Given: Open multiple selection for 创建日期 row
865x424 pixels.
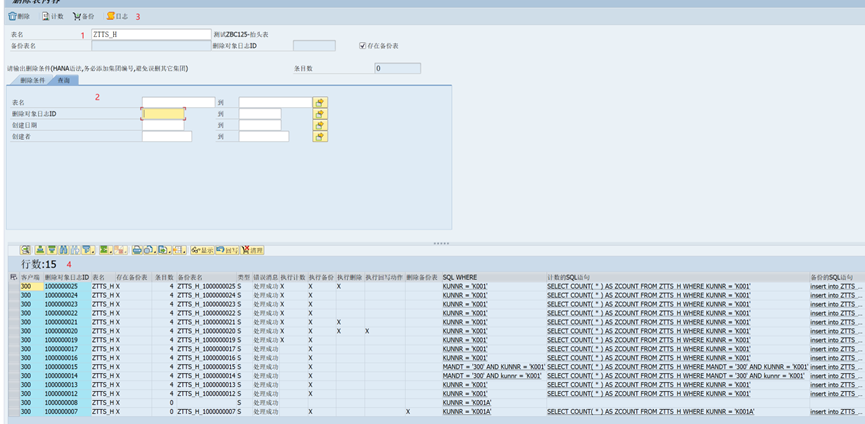Looking at the screenshot, I should pos(320,125).
